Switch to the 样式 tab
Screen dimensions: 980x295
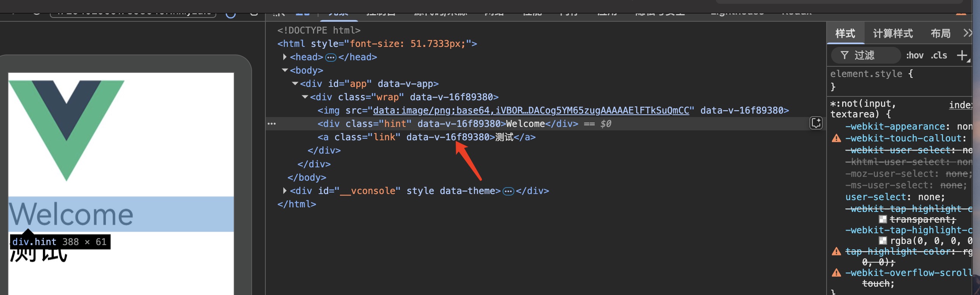pyautogui.click(x=845, y=34)
